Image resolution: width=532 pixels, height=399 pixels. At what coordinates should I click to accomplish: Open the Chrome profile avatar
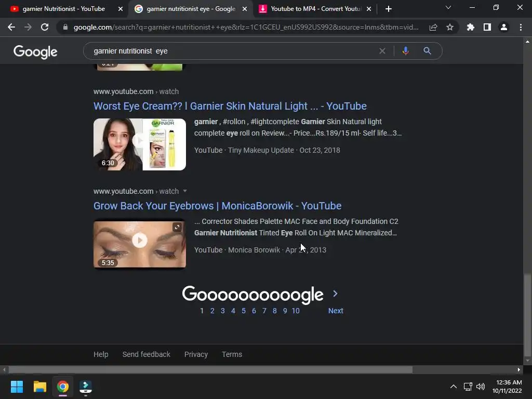pos(504,27)
